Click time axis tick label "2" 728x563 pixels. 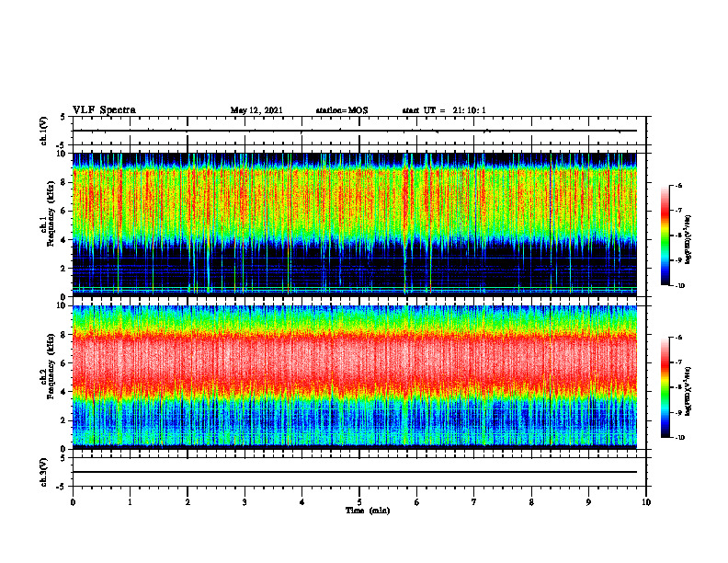[188, 502]
